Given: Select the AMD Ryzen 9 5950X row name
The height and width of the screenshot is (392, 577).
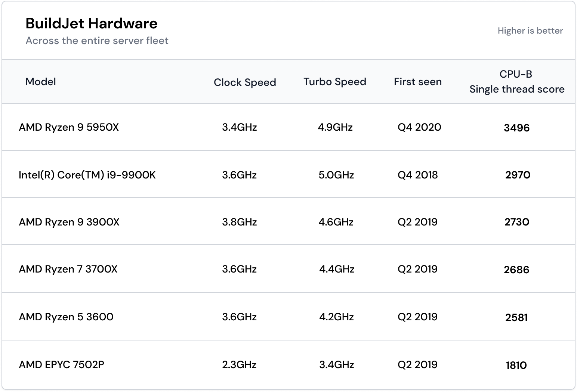Looking at the screenshot, I should 69,127.
